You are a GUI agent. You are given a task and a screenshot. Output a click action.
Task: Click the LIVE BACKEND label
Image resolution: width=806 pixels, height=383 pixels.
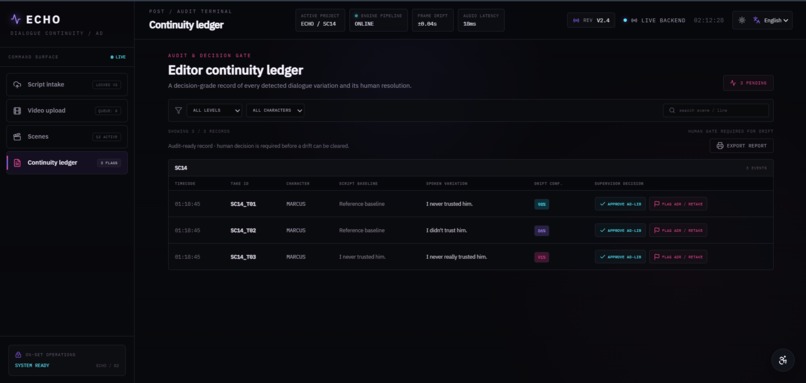tap(663, 21)
